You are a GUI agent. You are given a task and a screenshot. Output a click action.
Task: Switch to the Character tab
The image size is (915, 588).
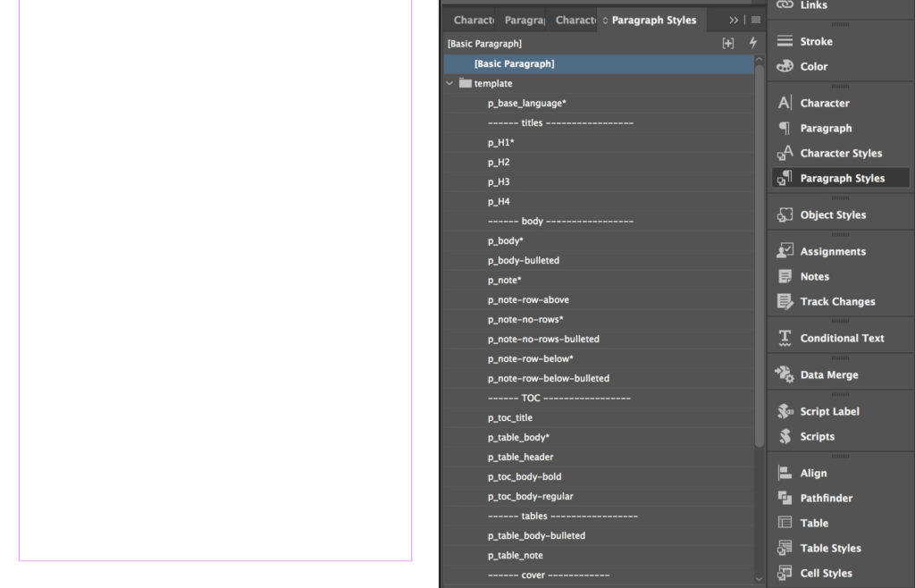pyautogui.click(x=473, y=20)
